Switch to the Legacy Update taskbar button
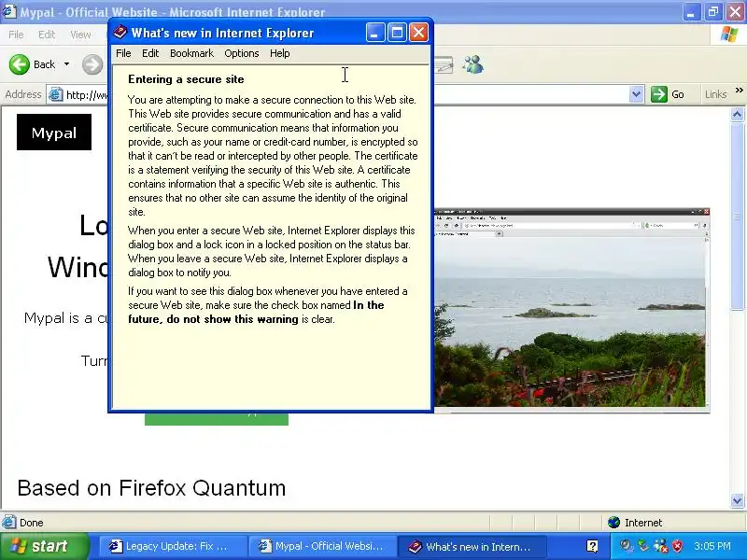The height and width of the screenshot is (560, 747). click(173, 546)
